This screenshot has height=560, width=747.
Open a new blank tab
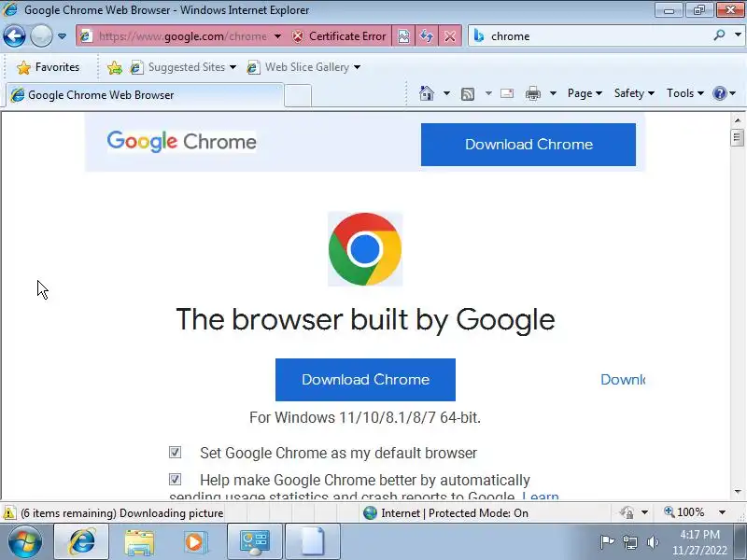[x=298, y=96]
